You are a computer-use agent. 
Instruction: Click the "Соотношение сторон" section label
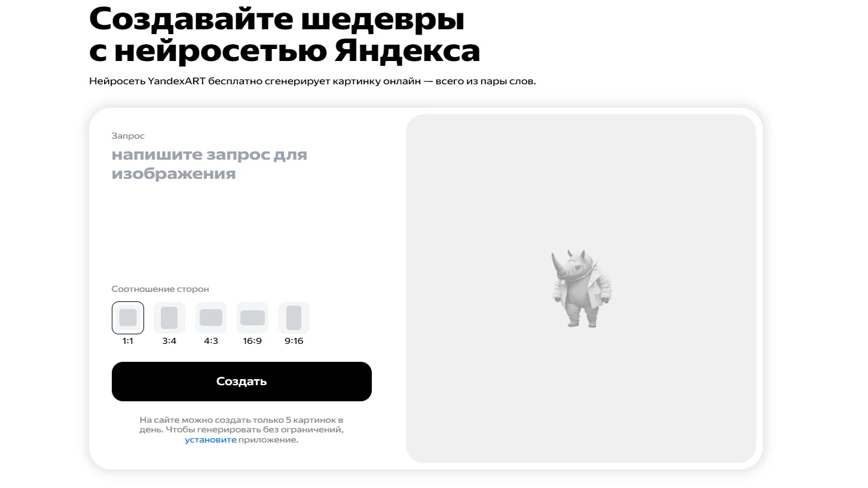click(160, 289)
